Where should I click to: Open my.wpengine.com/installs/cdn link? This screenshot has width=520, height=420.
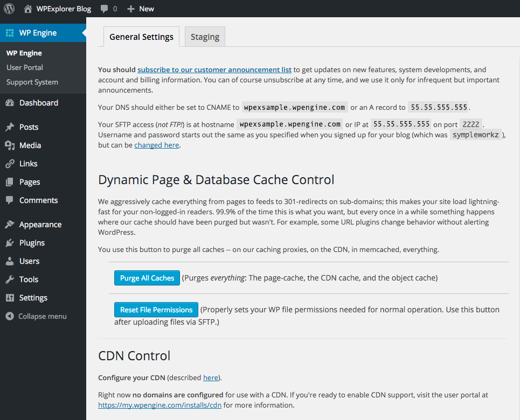(x=160, y=405)
